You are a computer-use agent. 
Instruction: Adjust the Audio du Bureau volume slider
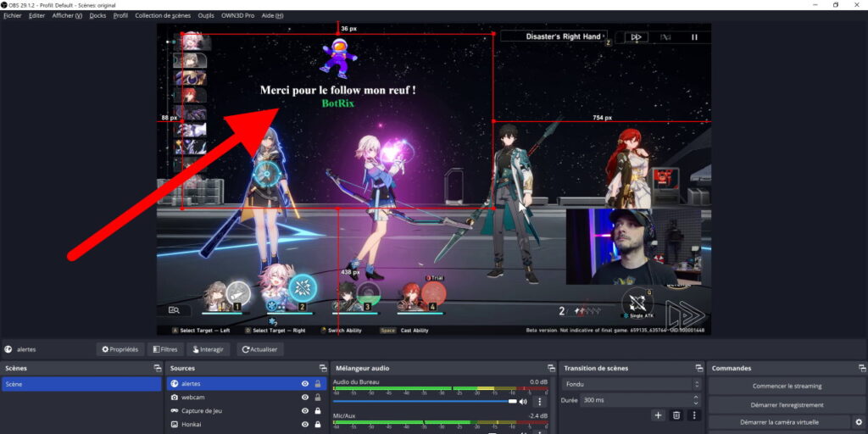(x=512, y=402)
